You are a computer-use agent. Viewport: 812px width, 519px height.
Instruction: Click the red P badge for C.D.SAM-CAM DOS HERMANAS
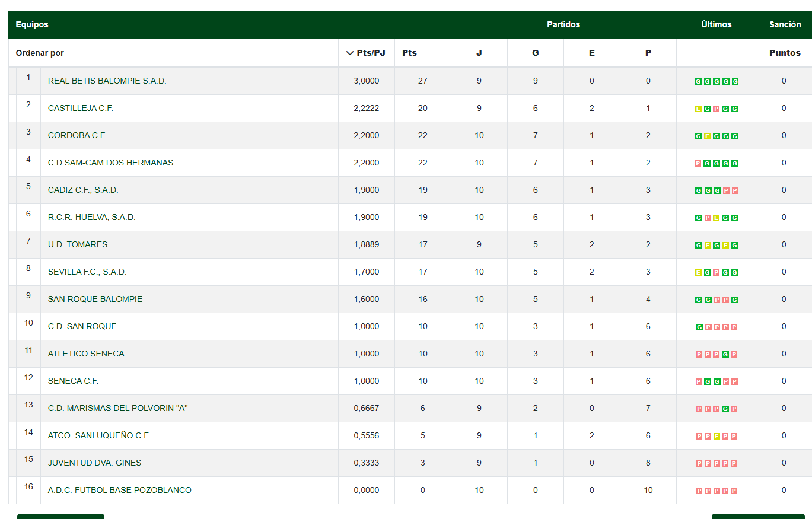pyautogui.click(x=698, y=164)
